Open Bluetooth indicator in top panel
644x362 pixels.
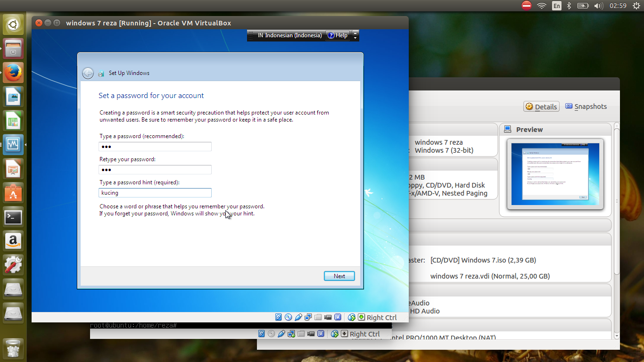(569, 6)
